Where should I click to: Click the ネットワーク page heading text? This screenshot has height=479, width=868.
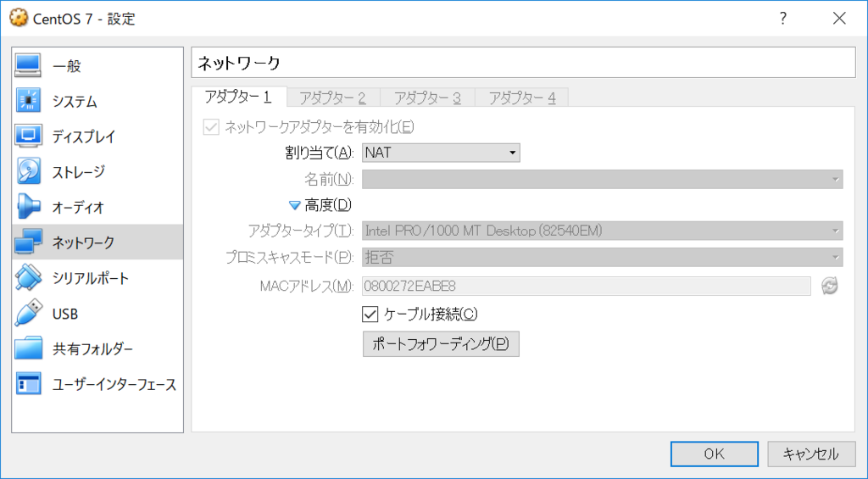[239, 63]
